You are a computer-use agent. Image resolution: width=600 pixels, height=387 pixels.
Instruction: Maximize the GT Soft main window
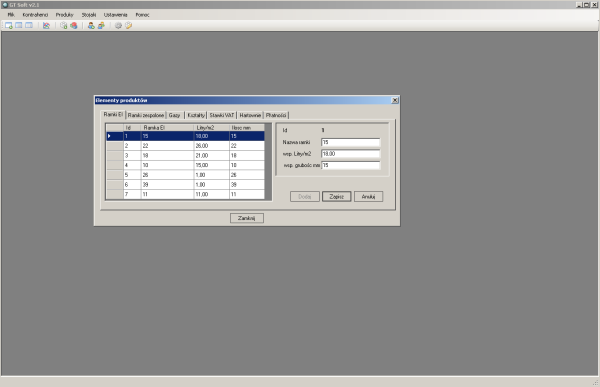pyautogui.click(x=586, y=5)
